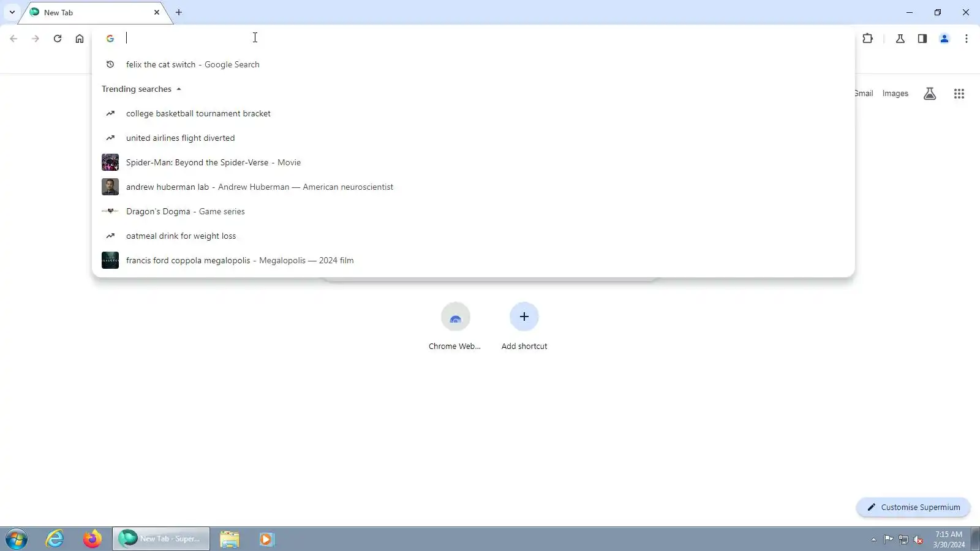The width and height of the screenshot is (980, 551).
Task: Close the New Tab tab
Action: pos(157,12)
